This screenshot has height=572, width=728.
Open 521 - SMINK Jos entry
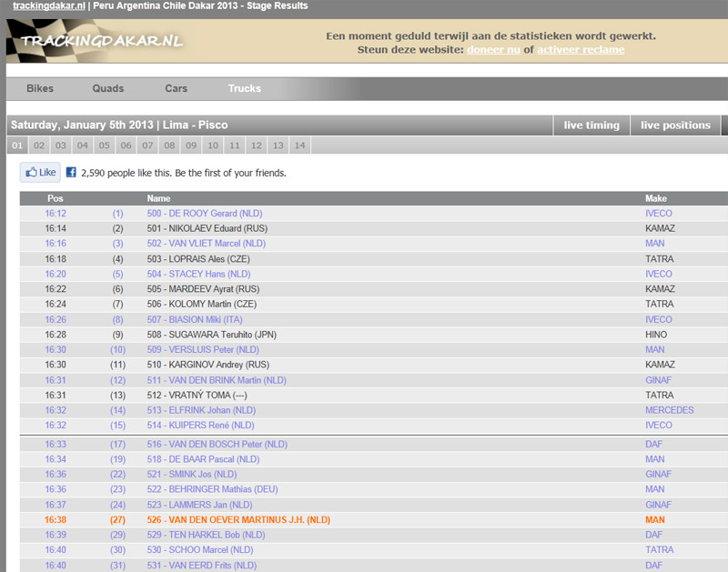click(x=192, y=475)
